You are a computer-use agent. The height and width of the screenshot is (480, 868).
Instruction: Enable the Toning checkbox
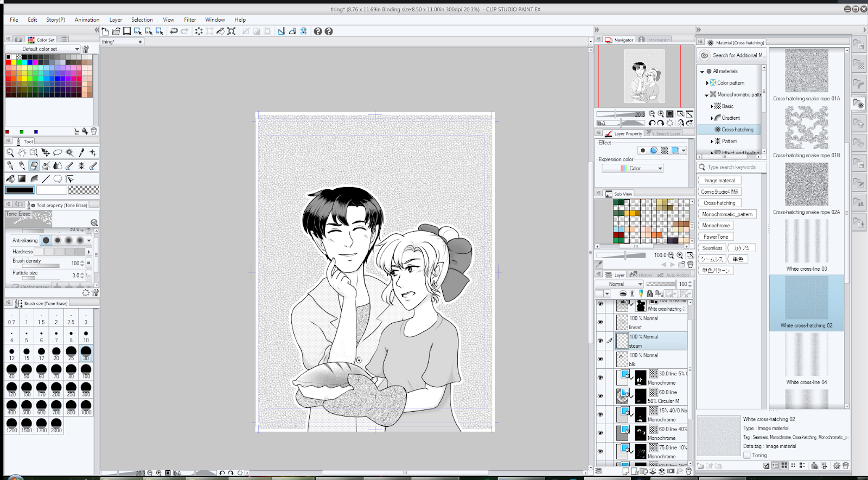point(747,455)
